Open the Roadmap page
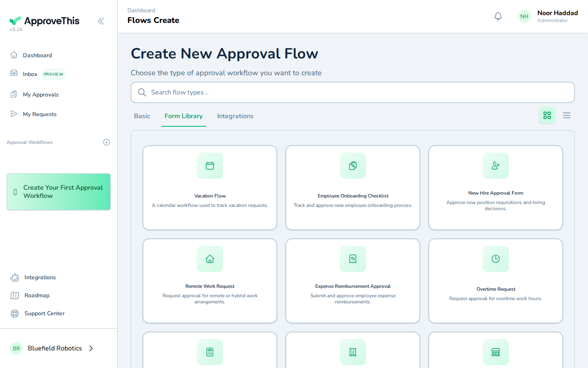588x368 pixels. [x=37, y=295]
